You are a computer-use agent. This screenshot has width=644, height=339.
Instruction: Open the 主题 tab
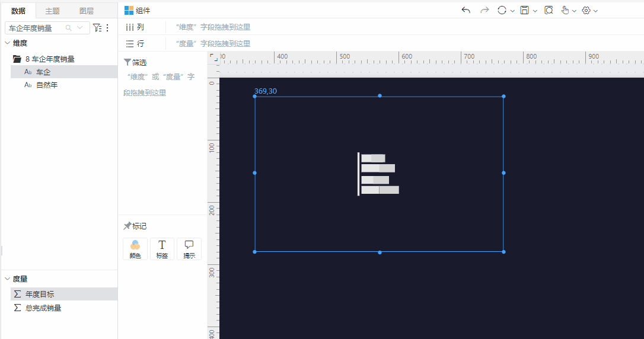[x=53, y=11]
